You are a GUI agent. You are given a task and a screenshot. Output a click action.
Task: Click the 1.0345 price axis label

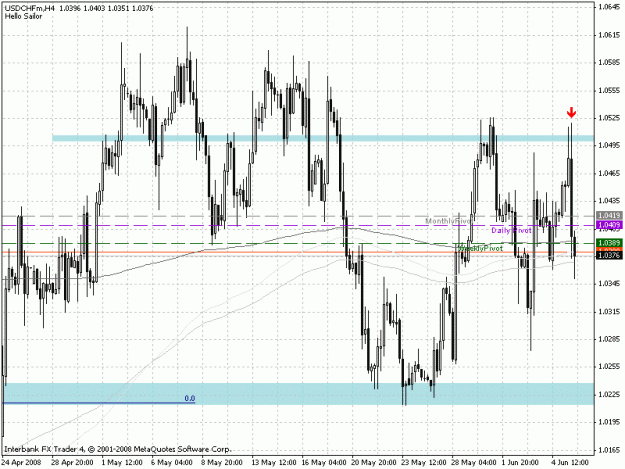609,284
